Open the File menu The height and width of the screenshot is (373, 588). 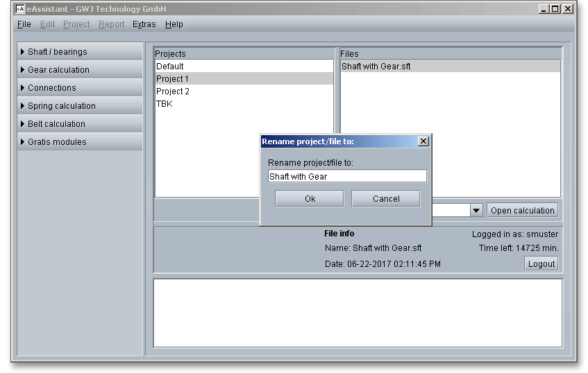[24, 24]
